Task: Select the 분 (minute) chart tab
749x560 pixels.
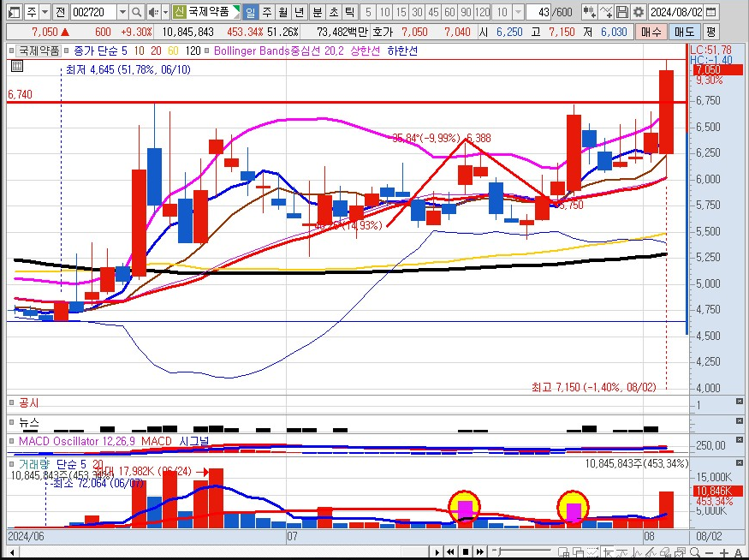Action: (317, 12)
